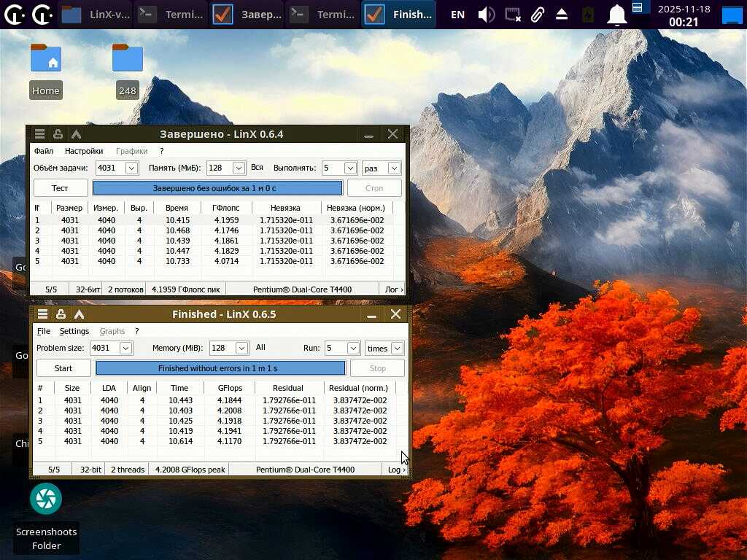Click the 32-бит status bar entry

(x=88, y=289)
